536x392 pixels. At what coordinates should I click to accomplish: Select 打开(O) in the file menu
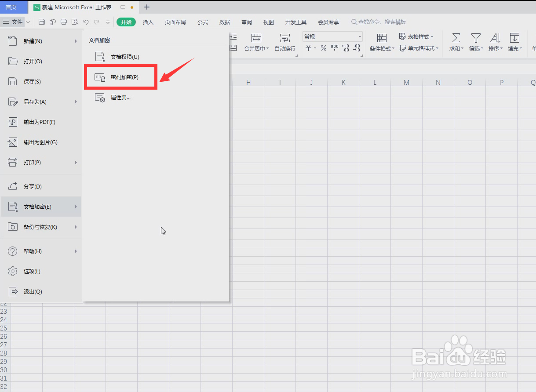(x=42, y=61)
